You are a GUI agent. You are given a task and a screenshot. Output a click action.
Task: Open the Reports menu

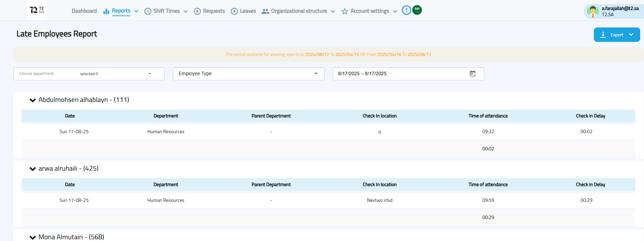coord(121,11)
